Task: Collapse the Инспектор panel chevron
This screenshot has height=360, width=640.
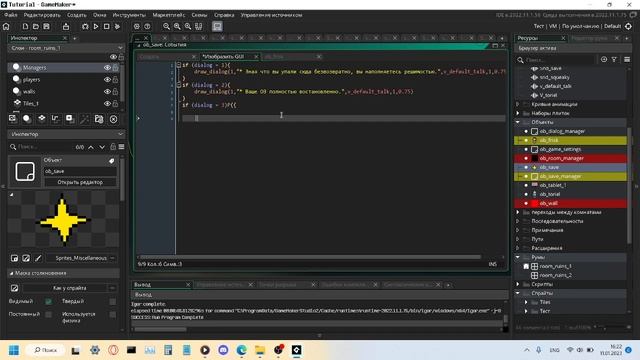Action: (120, 134)
